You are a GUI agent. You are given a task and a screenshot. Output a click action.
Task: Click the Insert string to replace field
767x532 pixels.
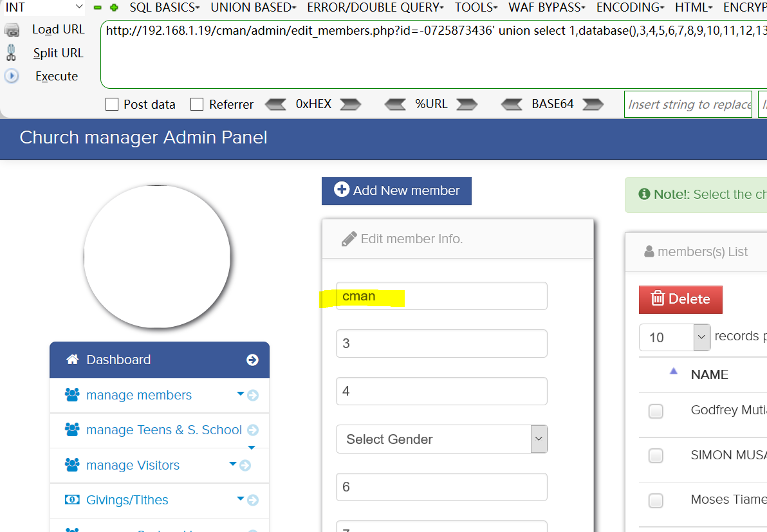click(x=688, y=104)
